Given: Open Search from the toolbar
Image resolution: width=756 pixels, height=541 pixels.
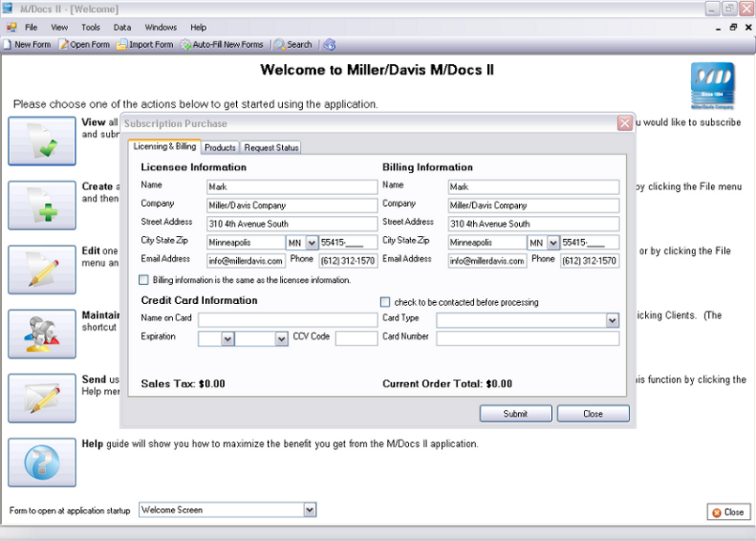Looking at the screenshot, I should [293, 44].
